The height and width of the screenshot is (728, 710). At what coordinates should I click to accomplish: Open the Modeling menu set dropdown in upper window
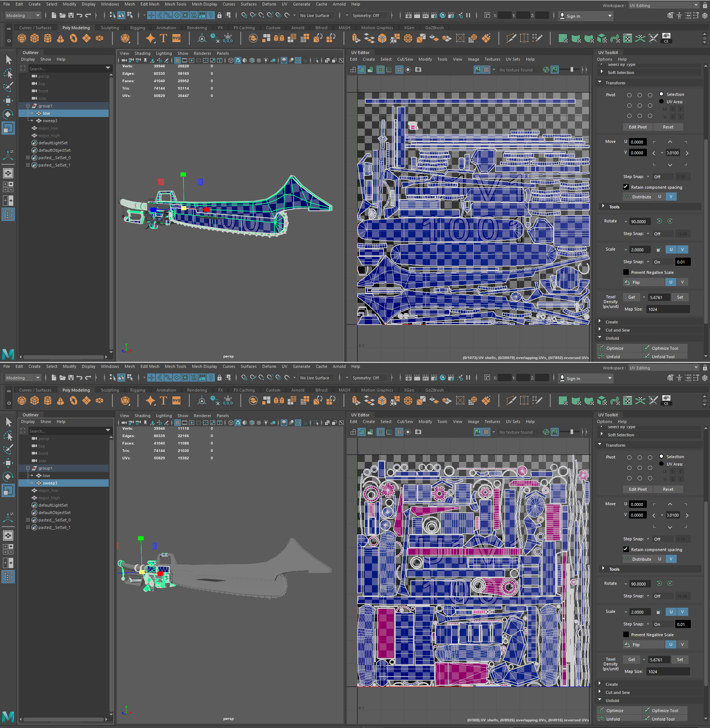coord(23,16)
